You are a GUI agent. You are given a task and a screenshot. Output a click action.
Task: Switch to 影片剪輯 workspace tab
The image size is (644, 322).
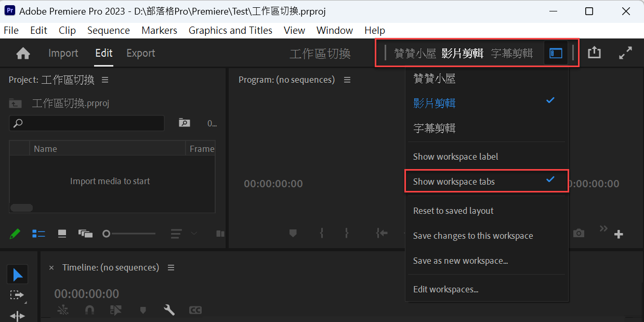[x=463, y=53]
